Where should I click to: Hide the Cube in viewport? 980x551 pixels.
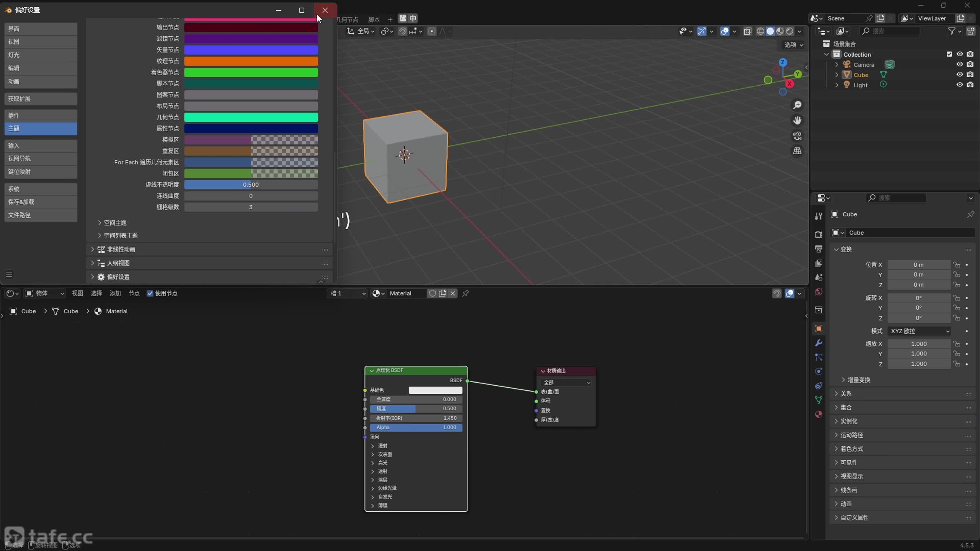point(959,75)
